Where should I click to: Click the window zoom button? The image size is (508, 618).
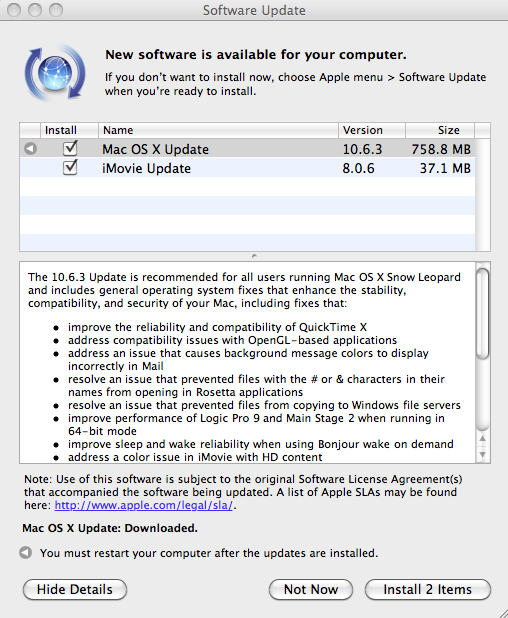point(56,10)
